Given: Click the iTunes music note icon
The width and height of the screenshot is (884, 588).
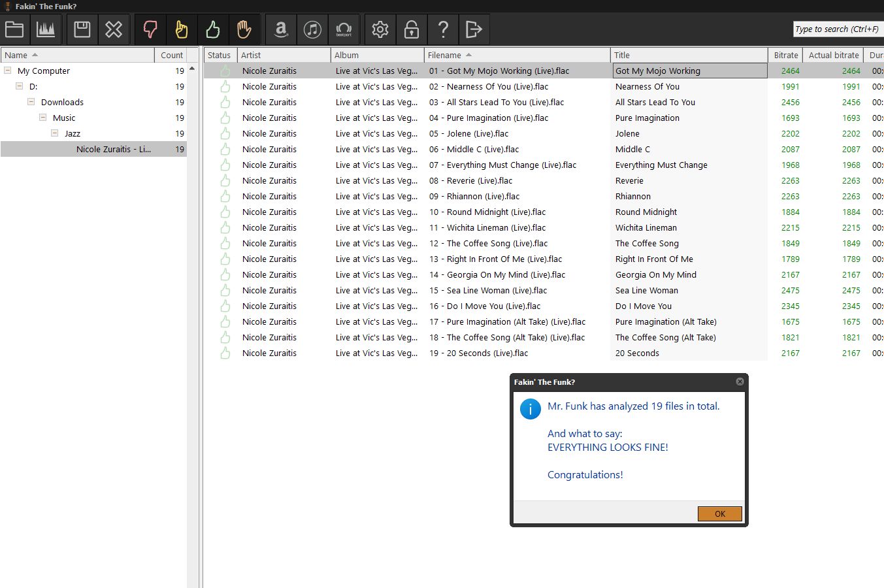Looking at the screenshot, I should pos(312,29).
